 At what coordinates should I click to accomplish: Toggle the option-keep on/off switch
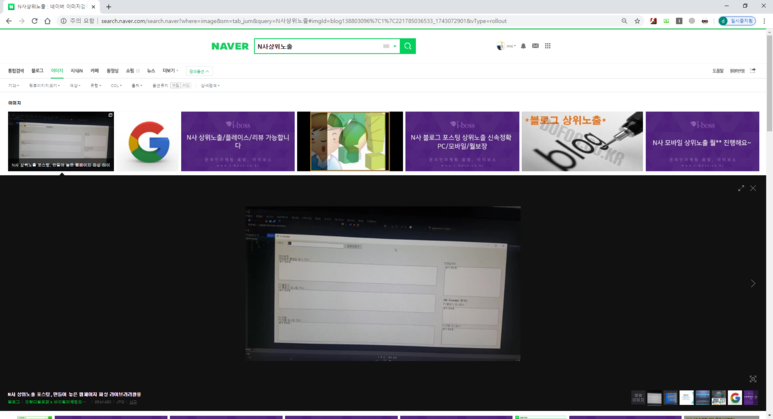coord(180,86)
